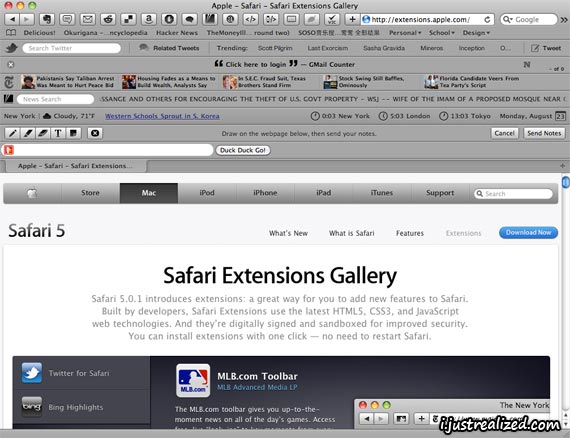Show hidden toolbar items with double chevron
Image resolution: width=570 pixels, height=438 pixels.
point(564,20)
